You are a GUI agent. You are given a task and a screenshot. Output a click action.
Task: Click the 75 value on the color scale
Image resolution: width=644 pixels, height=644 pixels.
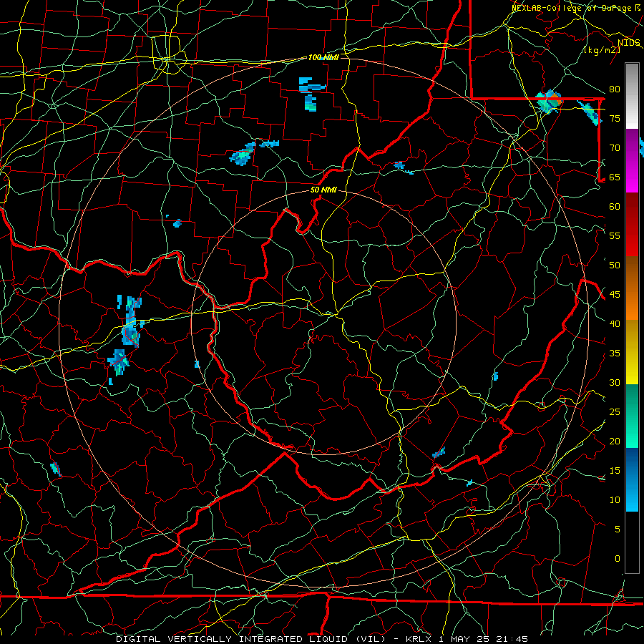[x=615, y=118]
